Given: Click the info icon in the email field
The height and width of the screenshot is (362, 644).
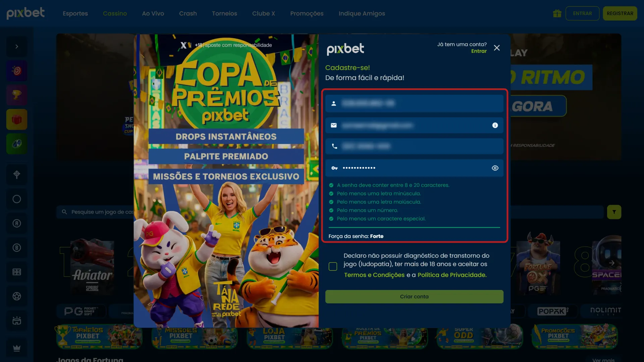Looking at the screenshot, I should pos(495,125).
